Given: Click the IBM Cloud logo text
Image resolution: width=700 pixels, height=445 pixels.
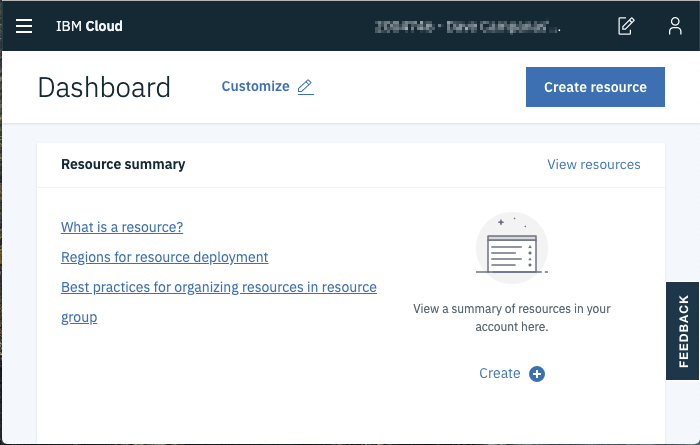Looking at the screenshot, I should coord(89,26).
